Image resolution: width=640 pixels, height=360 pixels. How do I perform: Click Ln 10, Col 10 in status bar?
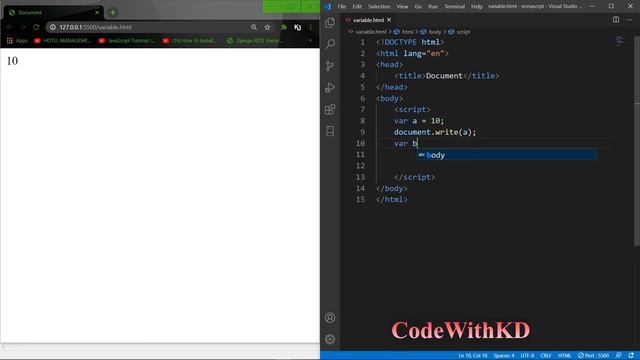(473, 356)
